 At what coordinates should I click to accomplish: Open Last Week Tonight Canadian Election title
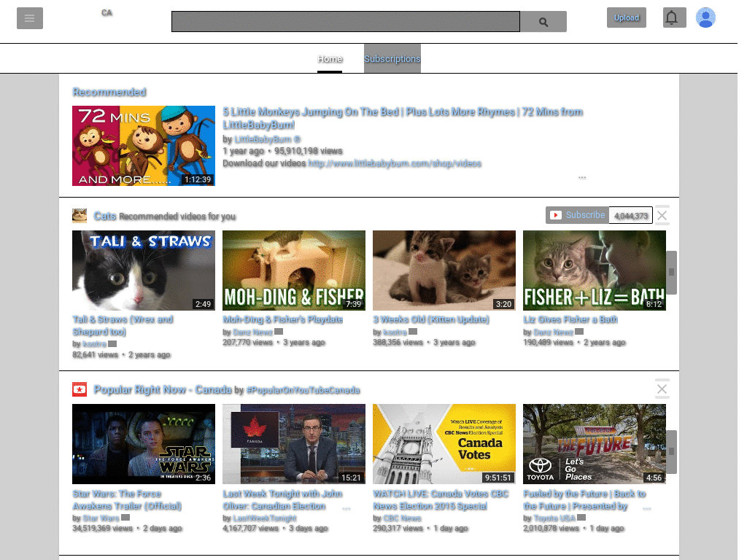click(x=282, y=499)
